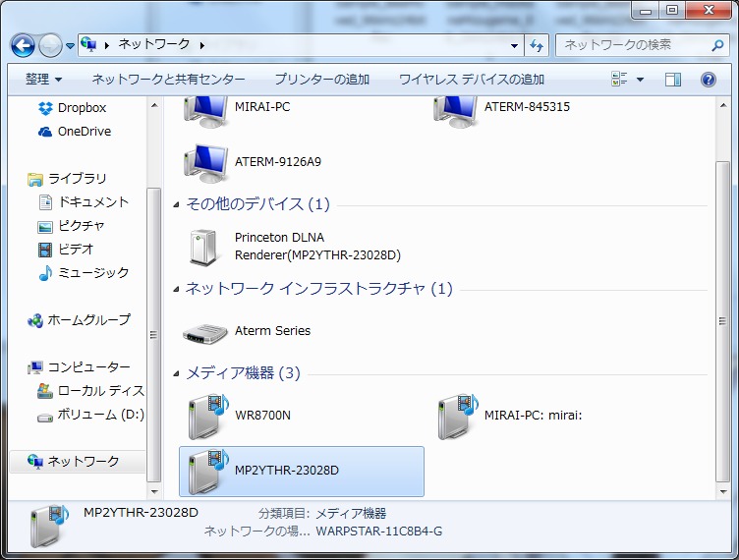Open ネットワークと共有センター
Image resolution: width=739 pixels, height=560 pixels.
(168, 80)
